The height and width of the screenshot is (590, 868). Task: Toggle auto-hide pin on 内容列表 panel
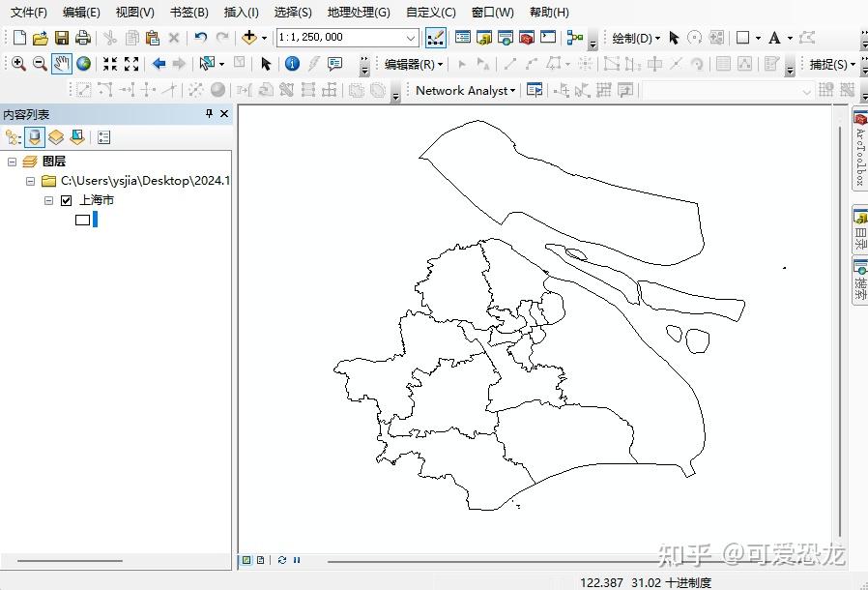(209, 113)
